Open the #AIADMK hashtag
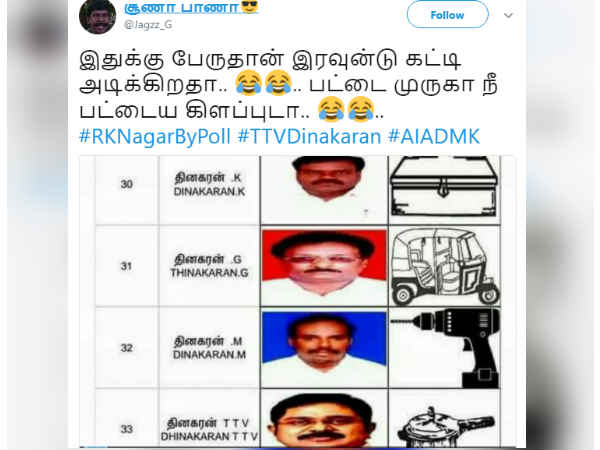 pyautogui.click(x=434, y=137)
